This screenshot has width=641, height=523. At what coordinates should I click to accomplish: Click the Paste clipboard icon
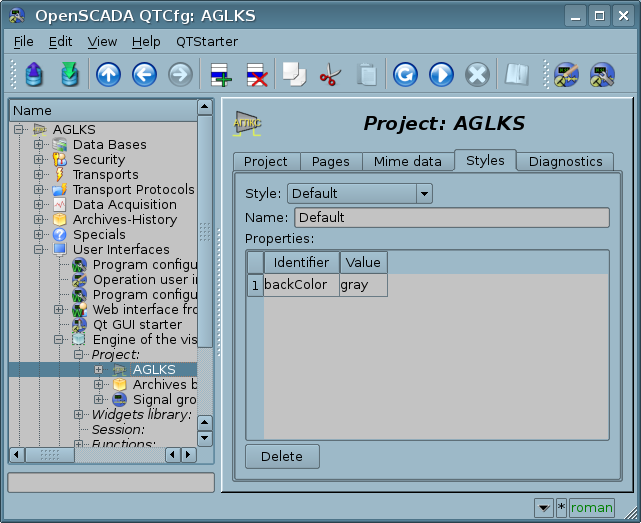pyautogui.click(x=367, y=75)
